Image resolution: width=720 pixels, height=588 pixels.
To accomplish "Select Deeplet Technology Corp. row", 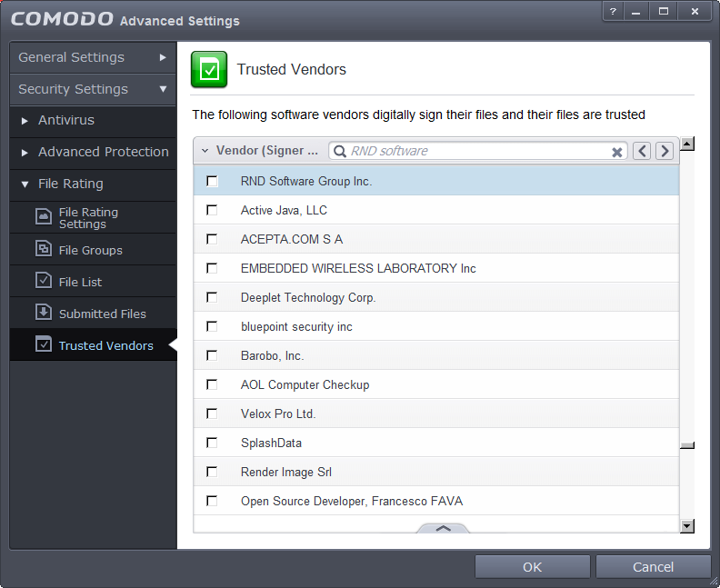I will (436, 297).
